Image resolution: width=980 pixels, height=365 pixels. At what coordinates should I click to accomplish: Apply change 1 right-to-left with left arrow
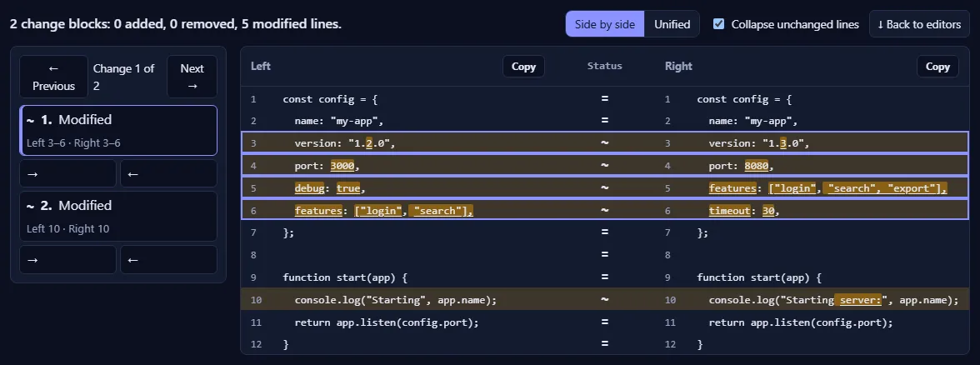tap(168, 173)
